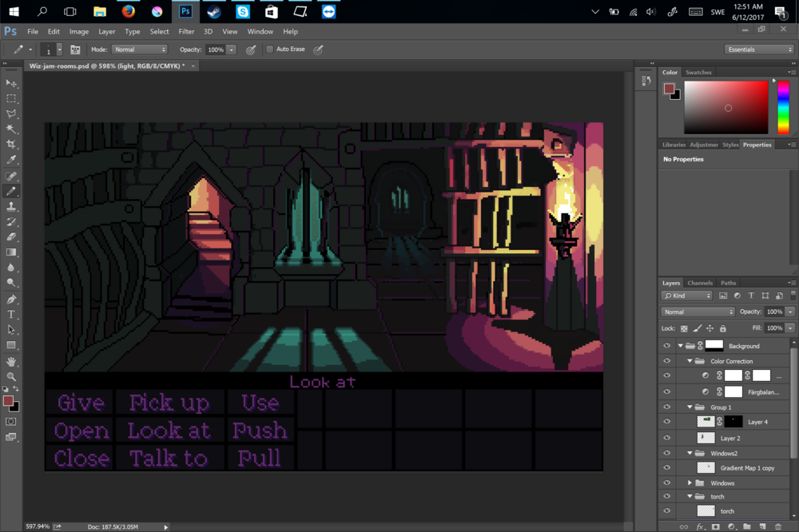Open Steam from the Windows taskbar
The height and width of the screenshot is (532, 799).
(x=213, y=12)
